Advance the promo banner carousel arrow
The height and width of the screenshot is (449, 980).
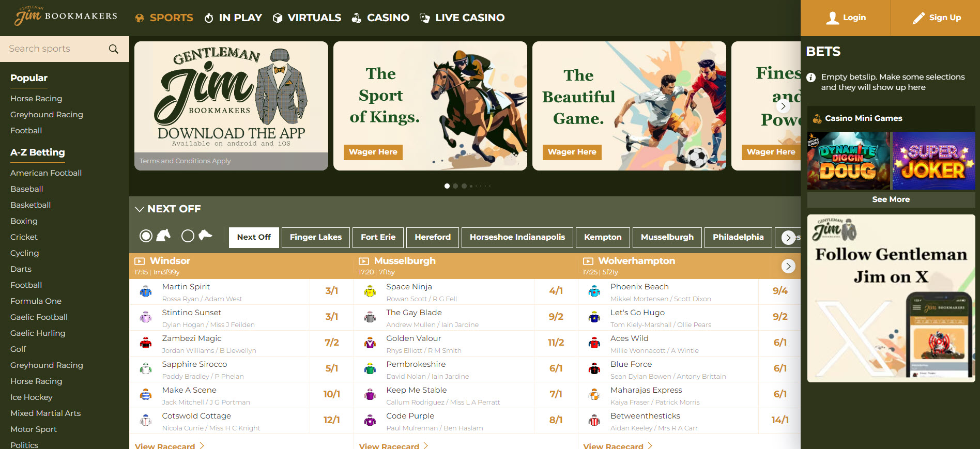(784, 106)
